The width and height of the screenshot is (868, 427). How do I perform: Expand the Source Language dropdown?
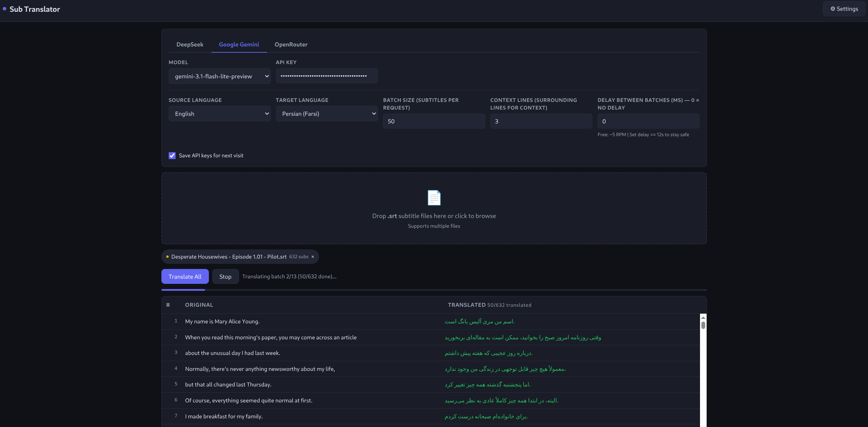pyautogui.click(x=219, y=114)
